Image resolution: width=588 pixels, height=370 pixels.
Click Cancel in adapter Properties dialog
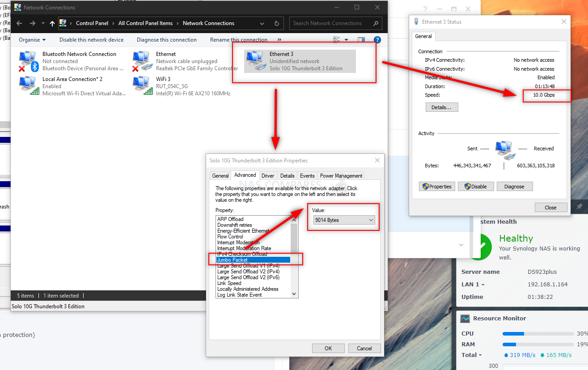[364, 349]
